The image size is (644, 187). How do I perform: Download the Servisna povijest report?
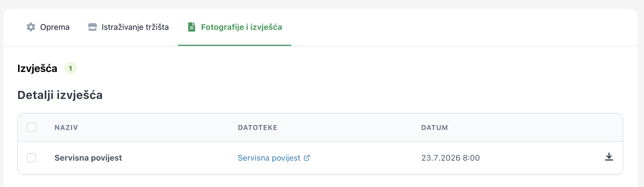tap(609, 157)
